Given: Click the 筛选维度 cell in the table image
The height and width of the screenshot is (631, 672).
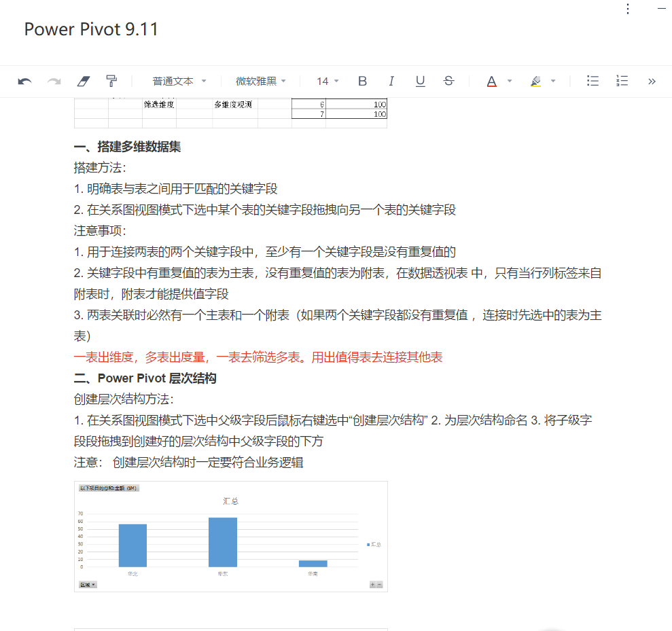Looking at the screenshot, I should pos(159,105).
